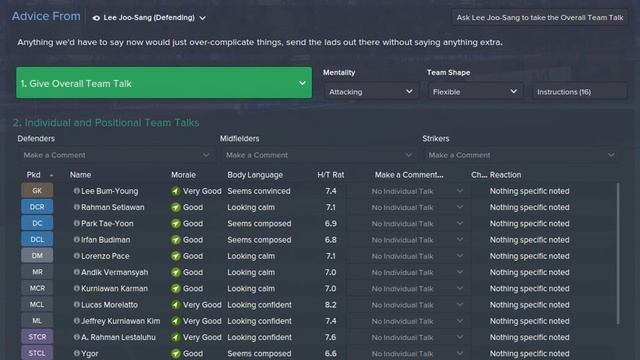Image resolution: width=640 pixels, height=360 pixels.
Task: Click the player list vertical scrollbar
Action: (x=618, y=253)
